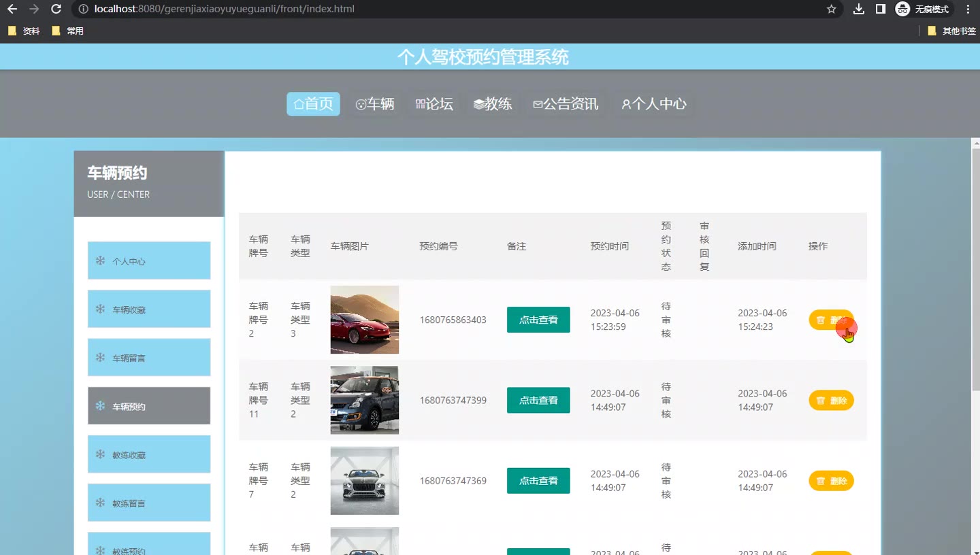980x555 pixels.
Task: Click the browser forward arrow
Action: [34, 9]
